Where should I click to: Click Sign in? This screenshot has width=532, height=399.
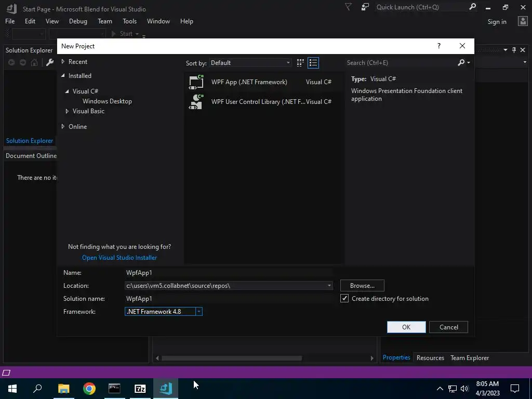[497, 22]
